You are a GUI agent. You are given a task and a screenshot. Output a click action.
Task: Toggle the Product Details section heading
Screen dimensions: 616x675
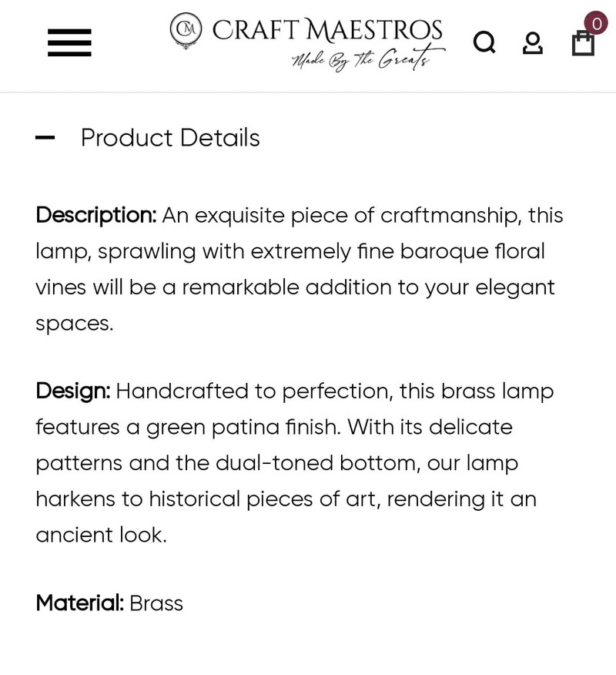170,139
